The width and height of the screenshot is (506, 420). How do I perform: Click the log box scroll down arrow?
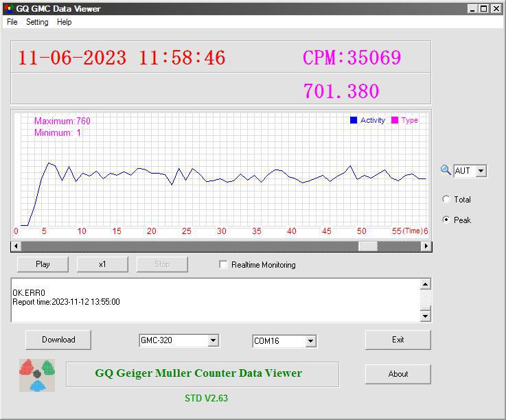point(425,316)
